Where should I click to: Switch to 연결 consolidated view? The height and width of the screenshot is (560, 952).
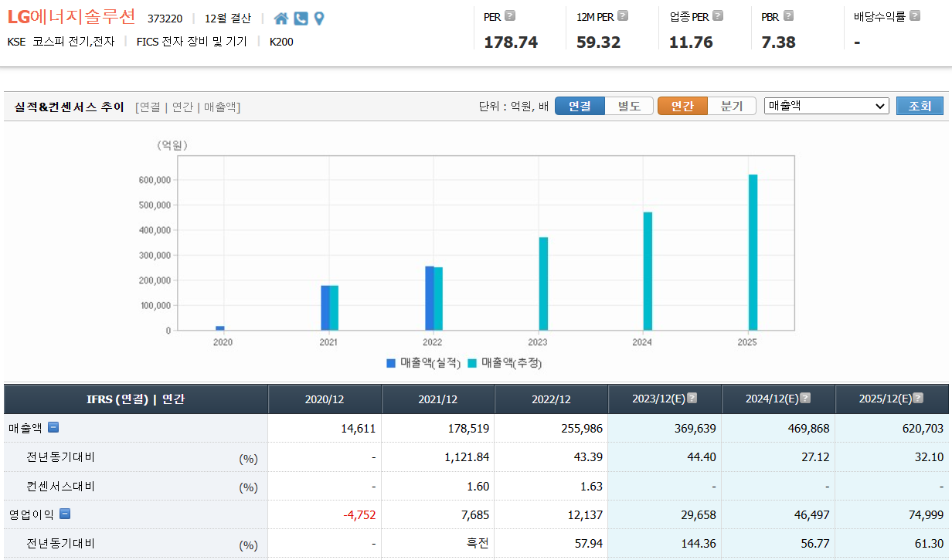(x=580, y=106)
